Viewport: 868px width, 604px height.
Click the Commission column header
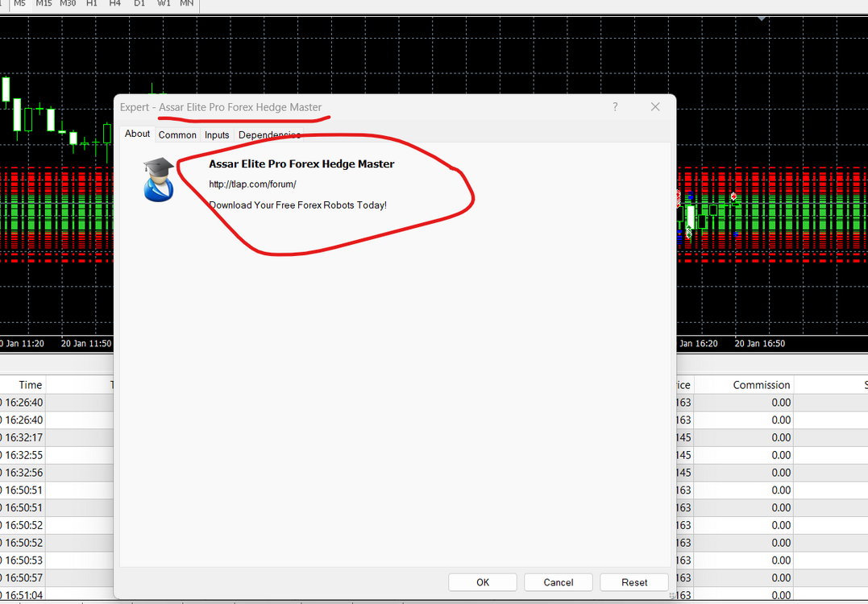click(744, 385)
